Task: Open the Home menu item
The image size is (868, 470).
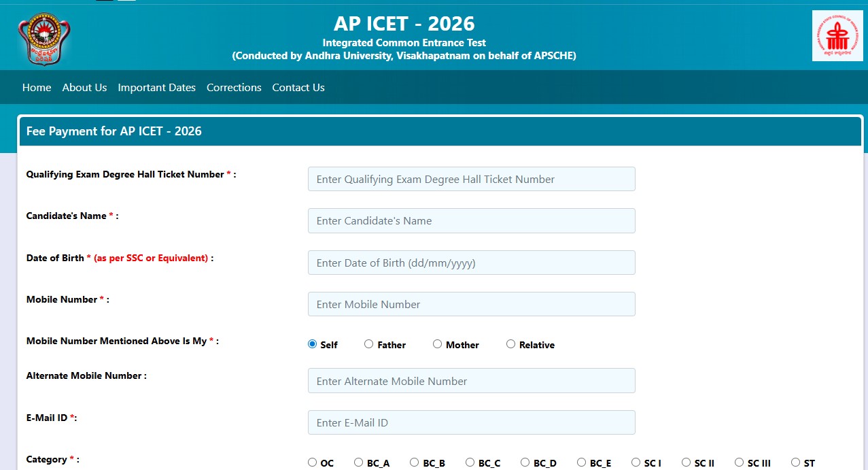Action: pos(37,87)
